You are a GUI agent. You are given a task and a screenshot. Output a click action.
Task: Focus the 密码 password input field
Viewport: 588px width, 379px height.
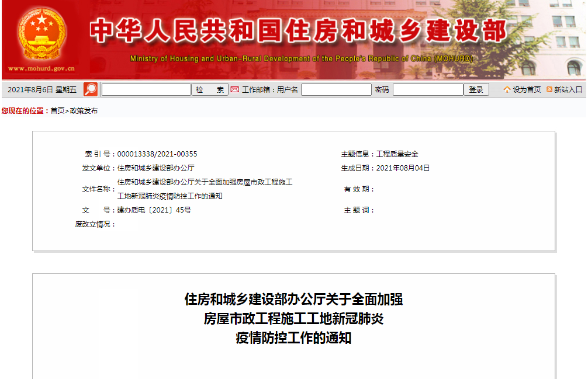(x=428, y=90)
